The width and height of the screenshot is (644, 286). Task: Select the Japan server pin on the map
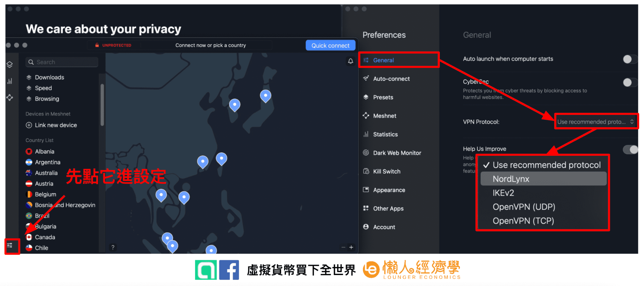coord(265,96)
